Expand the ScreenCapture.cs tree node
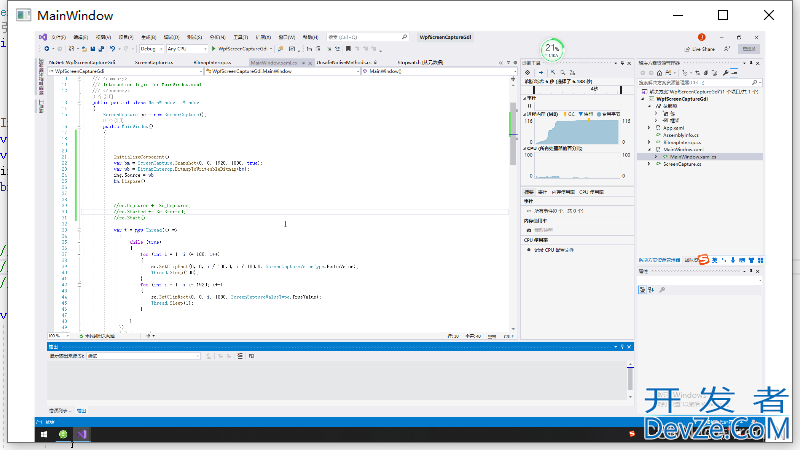This screenshot has width=800, height=450. [x=649, y=164]
